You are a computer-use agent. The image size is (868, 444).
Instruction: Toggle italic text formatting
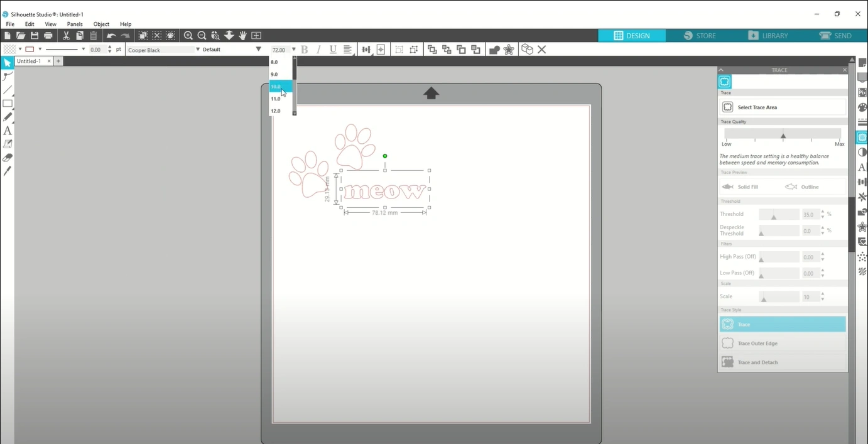[x=318, y=49]
